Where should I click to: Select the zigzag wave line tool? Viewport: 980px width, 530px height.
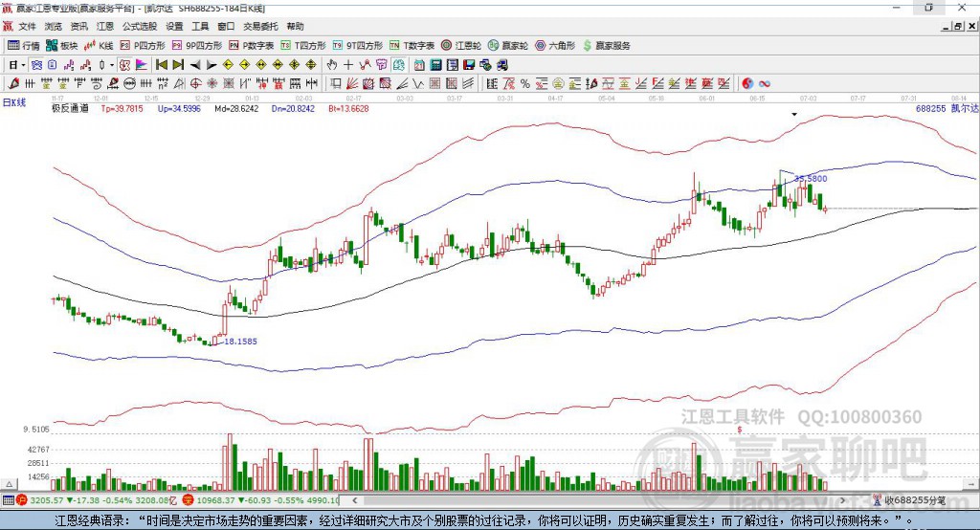417,83
